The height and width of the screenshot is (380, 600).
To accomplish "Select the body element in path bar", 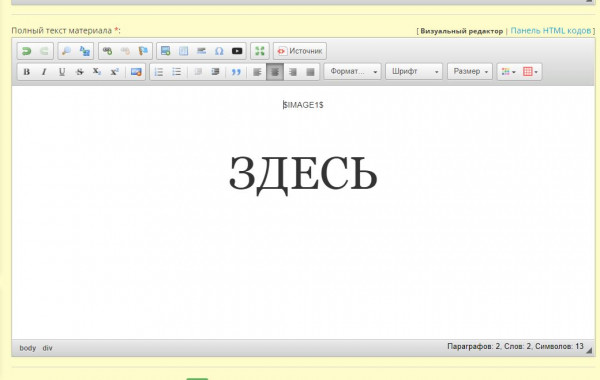I will [x=28, y=348].
